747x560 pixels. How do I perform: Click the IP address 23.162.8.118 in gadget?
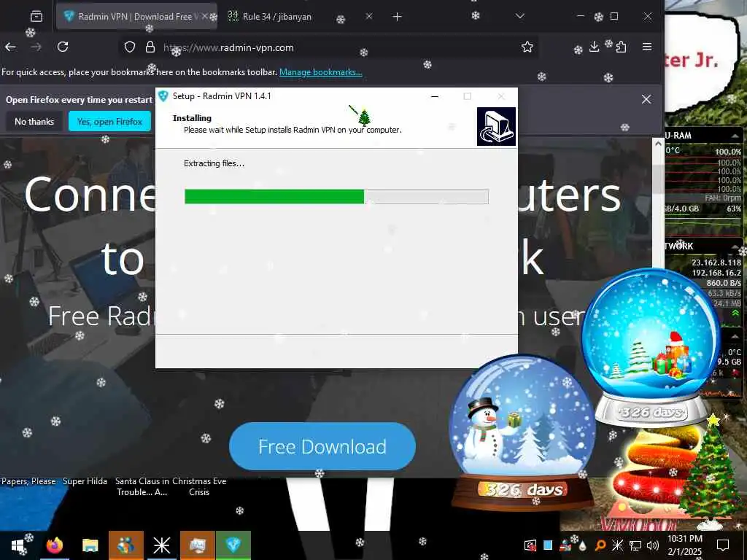coord(716,262)
